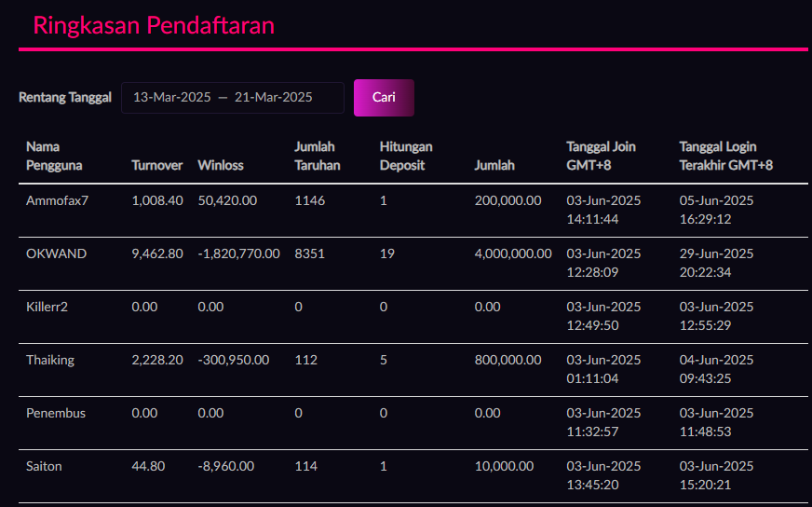812x507 pixels.
Task: Click join date 03-Jun-2025 01:11:04
Action: pos(603,369)
